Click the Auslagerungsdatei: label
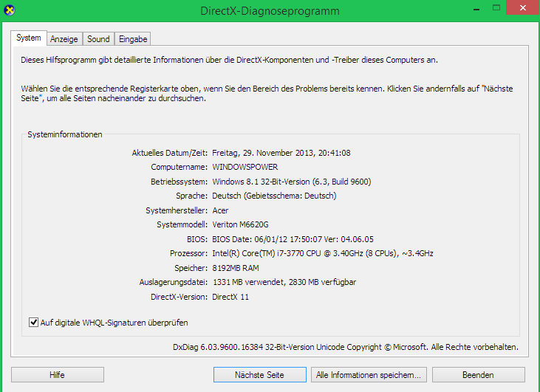The height and width of the screenshot is (392, 540). point(174,283)
